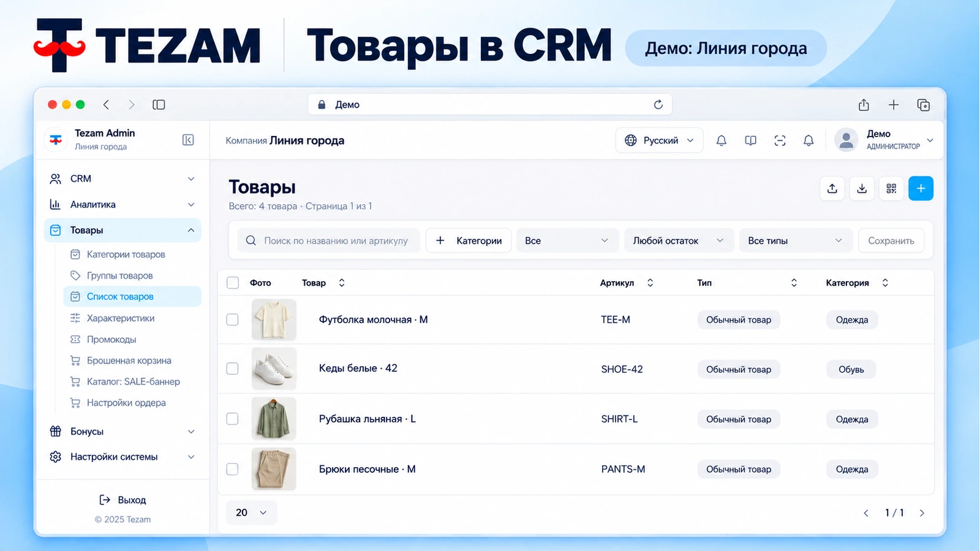Add a new product with blue plus button

tap(921, 189)
